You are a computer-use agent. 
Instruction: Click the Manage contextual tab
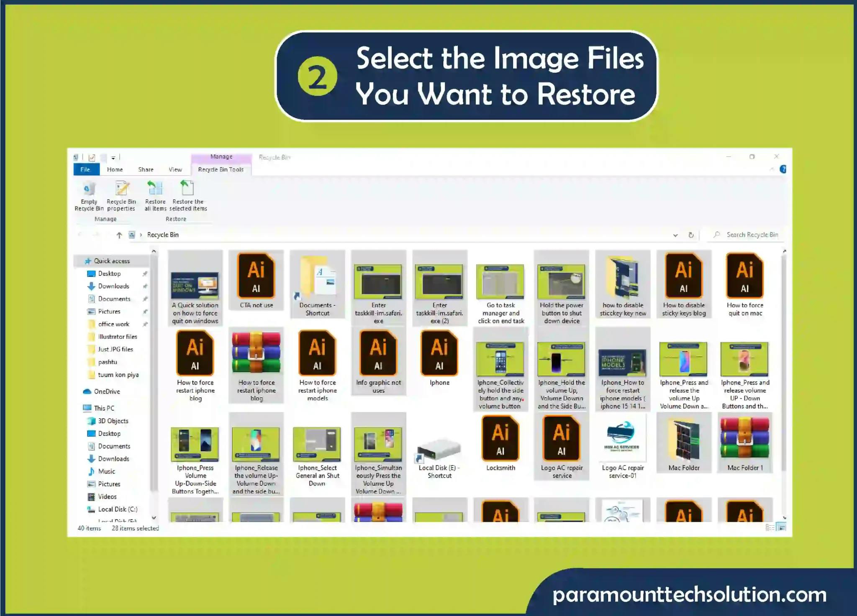tap(221, 157)
